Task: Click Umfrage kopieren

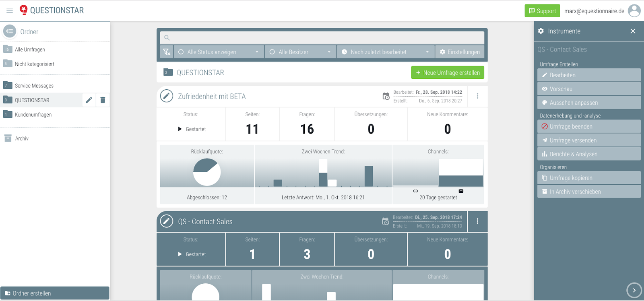Action: 589,178
